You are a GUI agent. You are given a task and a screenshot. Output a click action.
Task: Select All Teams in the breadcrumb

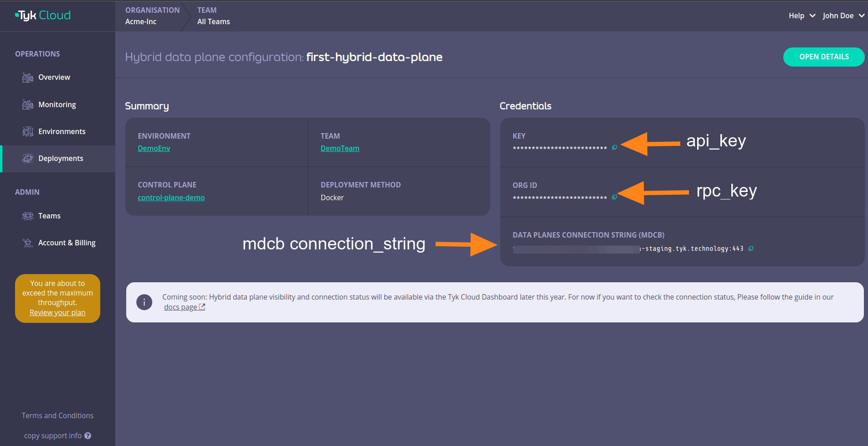(x=213, y=21)
